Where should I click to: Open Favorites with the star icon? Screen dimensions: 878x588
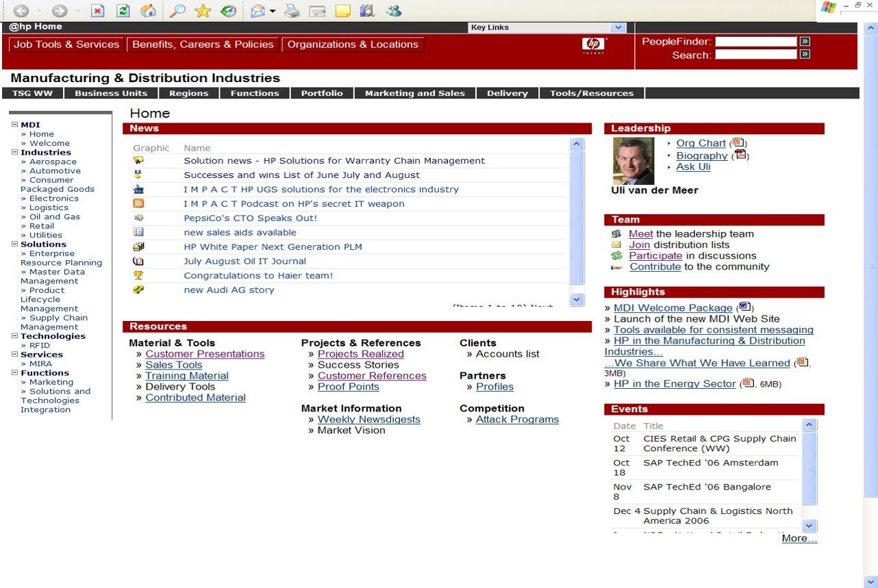coord(203,10)
